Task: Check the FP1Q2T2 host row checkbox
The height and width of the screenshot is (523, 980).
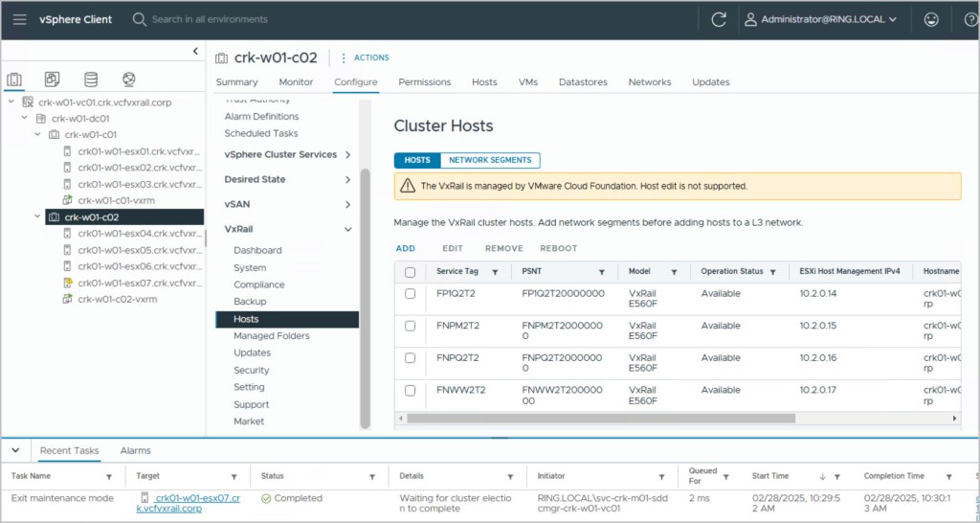Action: pyautogui.click(x=411, y=294)
